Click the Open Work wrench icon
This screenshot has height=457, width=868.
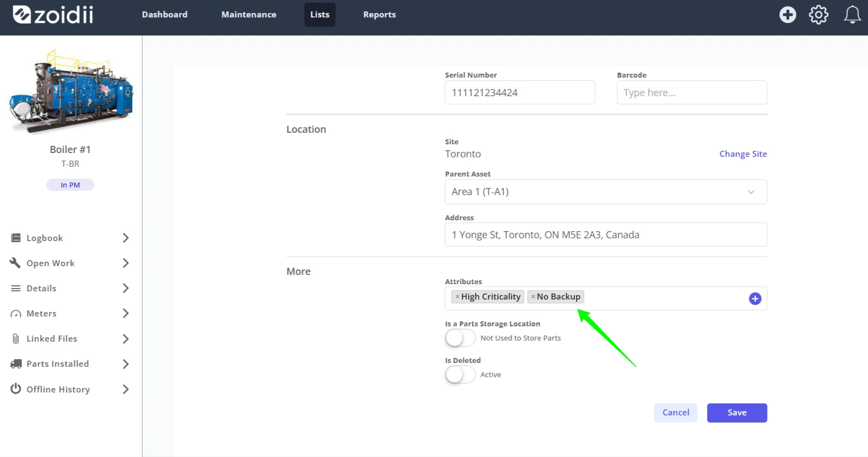15,263
